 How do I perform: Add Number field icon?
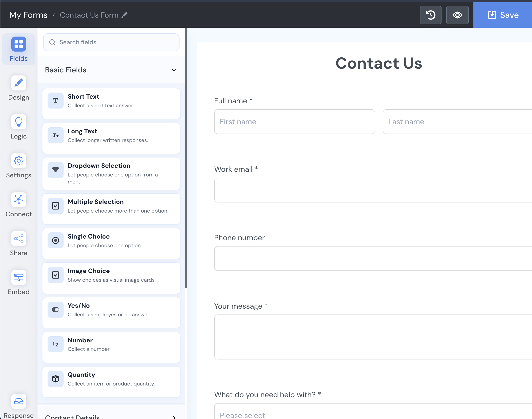pyautogui.click(x=56, y=344)
